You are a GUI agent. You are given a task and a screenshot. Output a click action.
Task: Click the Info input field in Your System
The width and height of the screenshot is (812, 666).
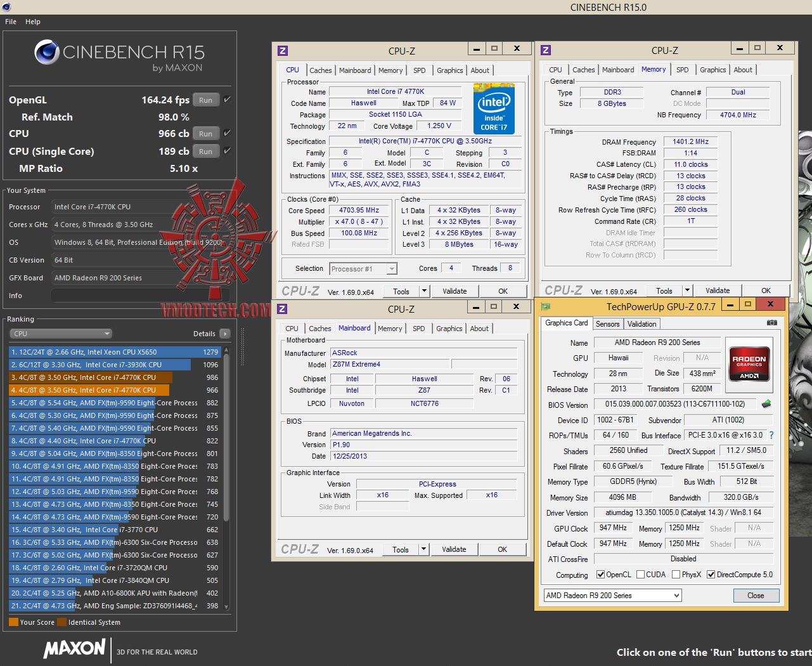point(140,296)
